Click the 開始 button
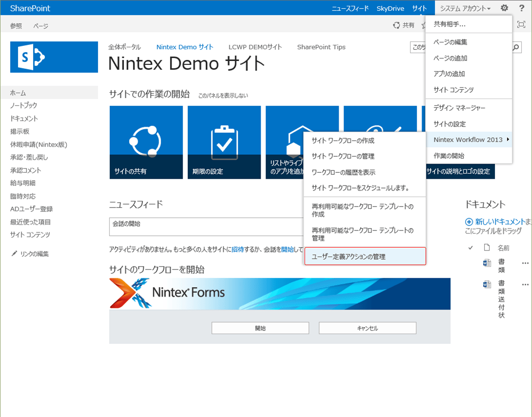The image size is (532, 417). click(x=260, y=328)
